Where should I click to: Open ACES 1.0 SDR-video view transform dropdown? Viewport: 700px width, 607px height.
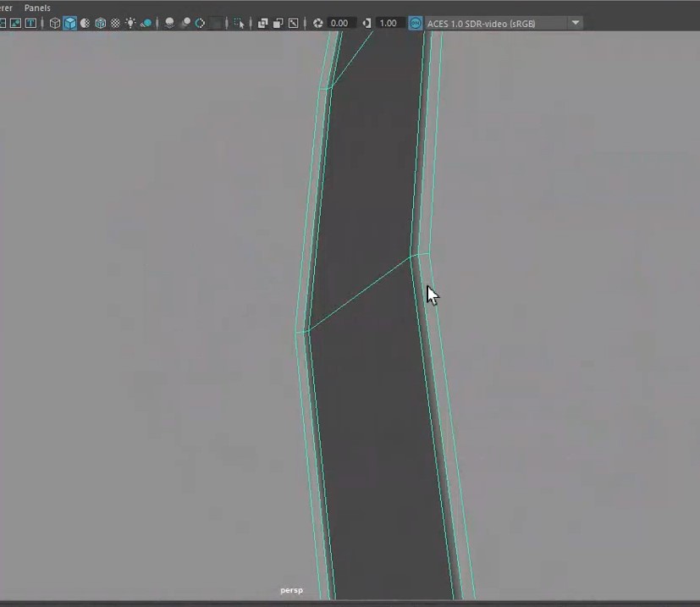503,23
